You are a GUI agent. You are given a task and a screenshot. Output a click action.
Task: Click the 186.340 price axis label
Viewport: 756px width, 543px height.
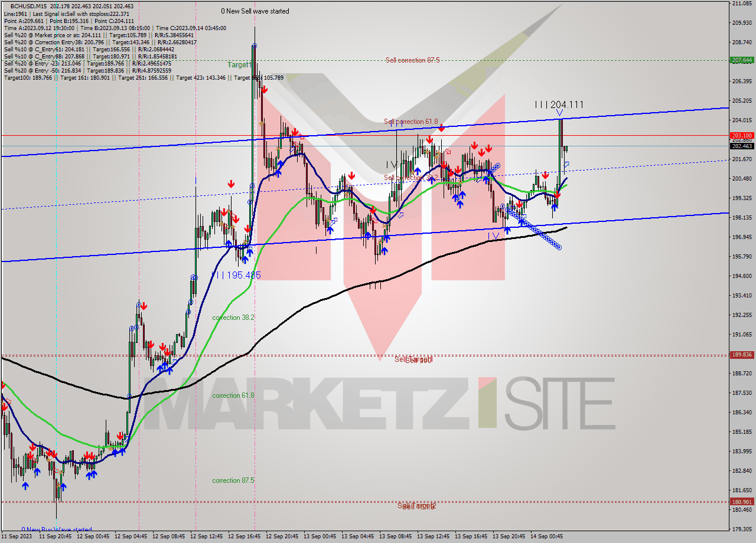pos(742,413)
